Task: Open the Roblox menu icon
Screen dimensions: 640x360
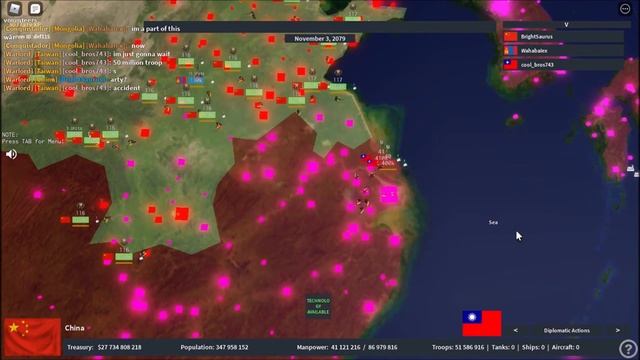Action: 14,9
